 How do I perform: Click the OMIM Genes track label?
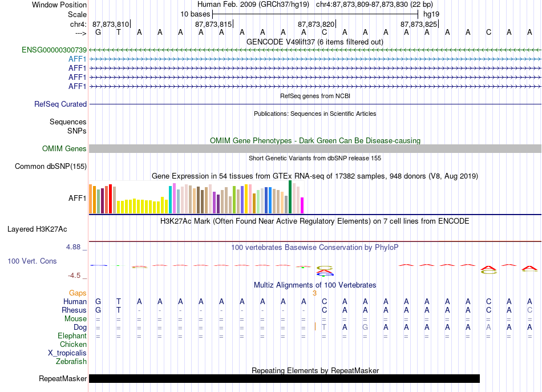[x=64, y=149]
